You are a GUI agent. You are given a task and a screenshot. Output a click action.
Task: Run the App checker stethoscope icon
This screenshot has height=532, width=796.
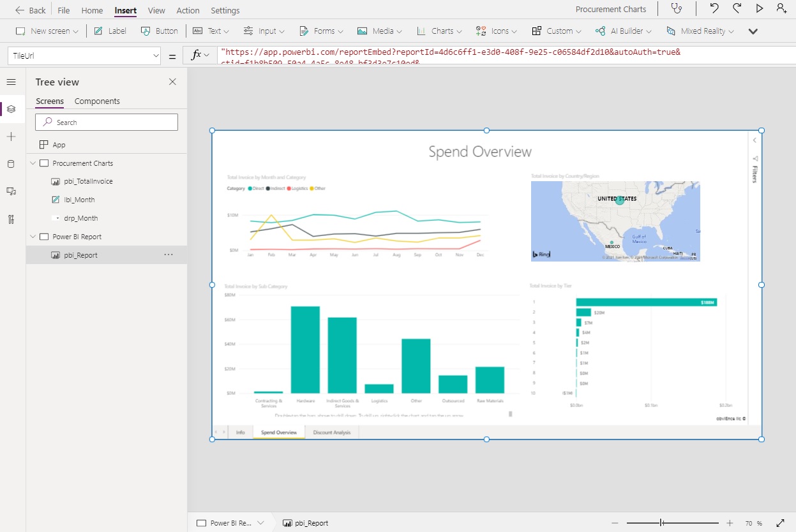pos(676,9)
